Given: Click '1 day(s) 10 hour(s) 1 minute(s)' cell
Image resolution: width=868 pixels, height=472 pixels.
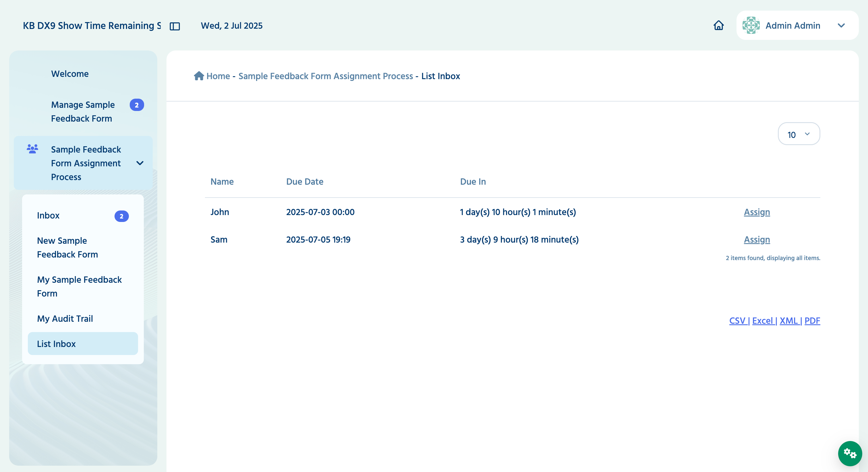Looking at the screenshot, I should (518, 212).
